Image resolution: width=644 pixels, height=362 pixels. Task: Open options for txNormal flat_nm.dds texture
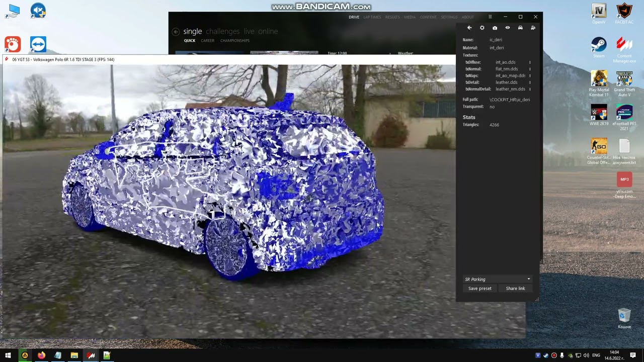click(x=530, y=69)
